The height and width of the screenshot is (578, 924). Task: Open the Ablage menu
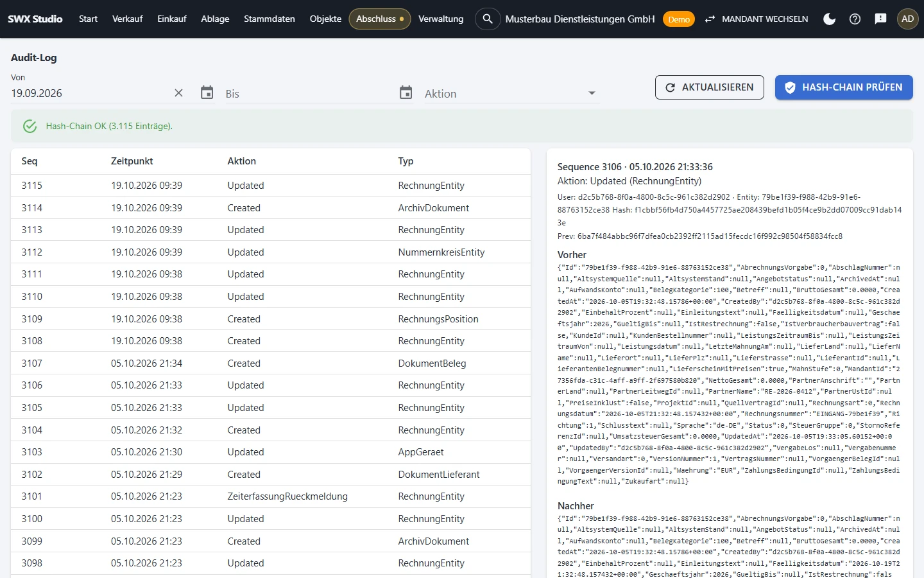click(x=215, y=19)
